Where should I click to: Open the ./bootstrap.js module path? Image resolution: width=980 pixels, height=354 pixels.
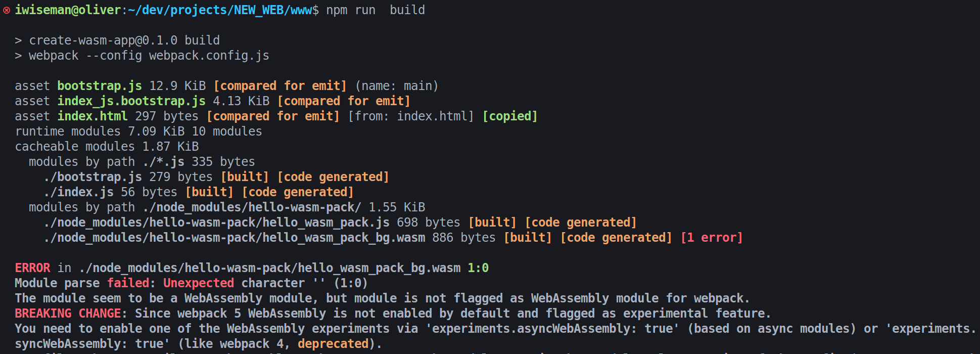click(x=92, y=177)
